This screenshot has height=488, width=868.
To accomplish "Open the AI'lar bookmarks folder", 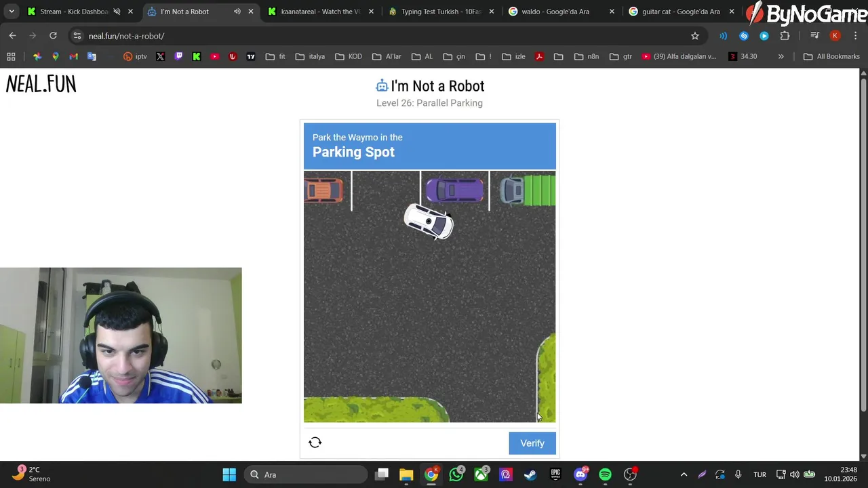I will [387, 56].
